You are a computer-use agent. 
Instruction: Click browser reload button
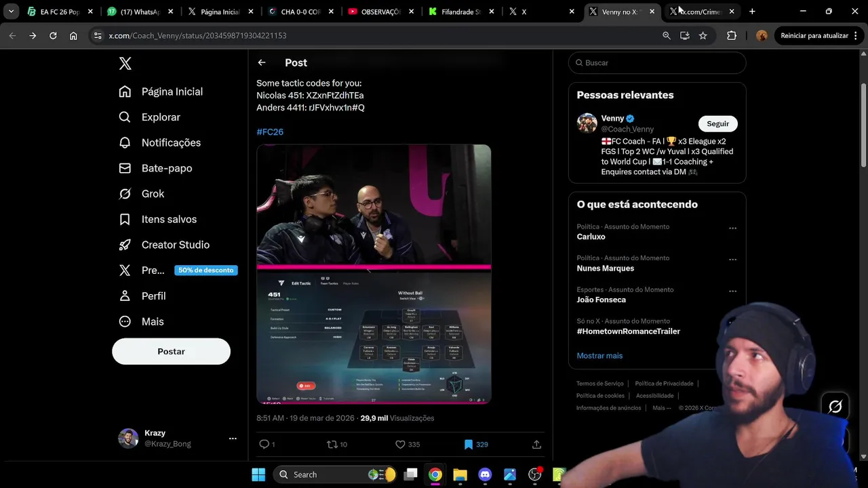click(x=53, y=35)
